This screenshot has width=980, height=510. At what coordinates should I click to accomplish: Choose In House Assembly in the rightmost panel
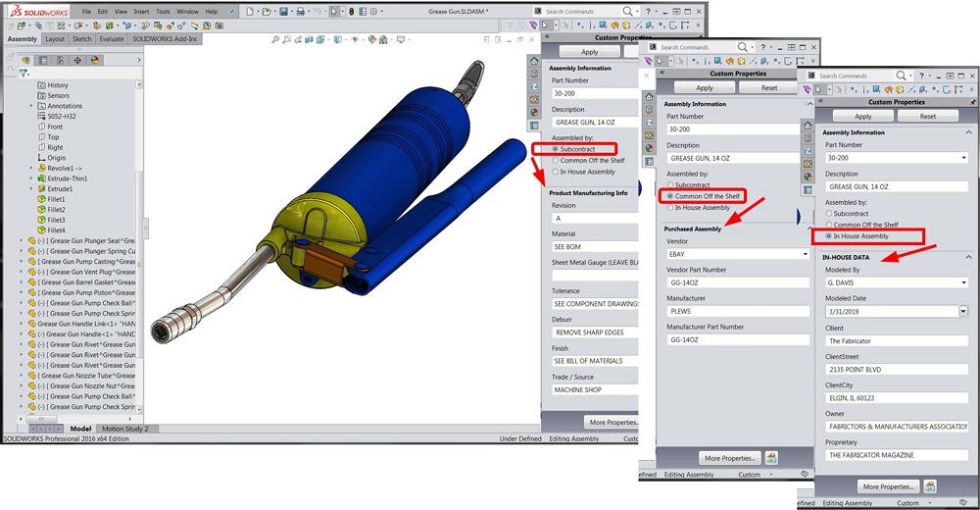point(829,236)
